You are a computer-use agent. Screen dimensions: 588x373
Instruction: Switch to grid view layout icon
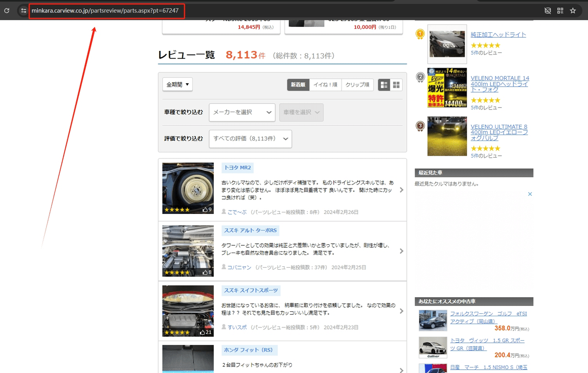396,85
